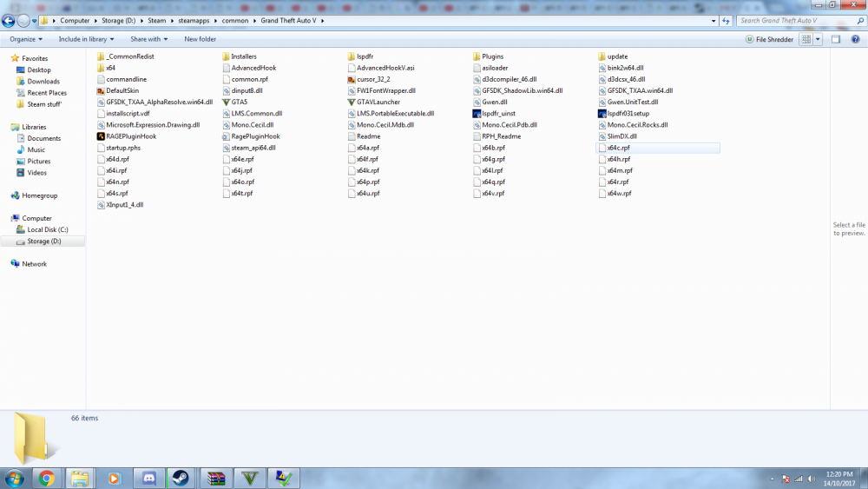Open Google Chrome from the taskbar
868x489 pixels.
(x=47, y=479)
